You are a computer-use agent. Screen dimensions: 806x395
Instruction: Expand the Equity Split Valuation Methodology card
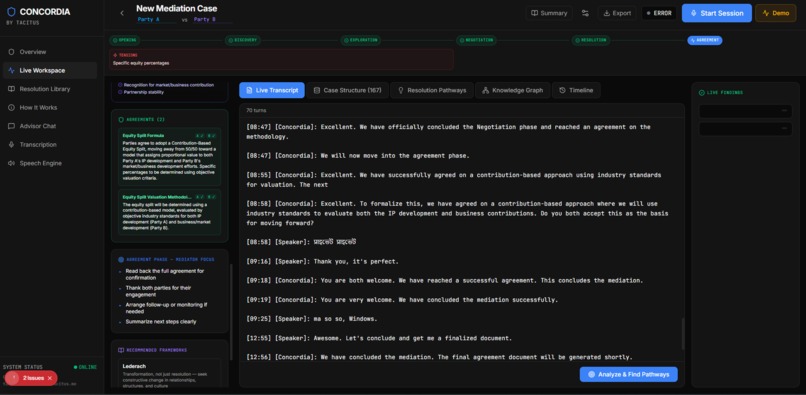coord(170,212)
